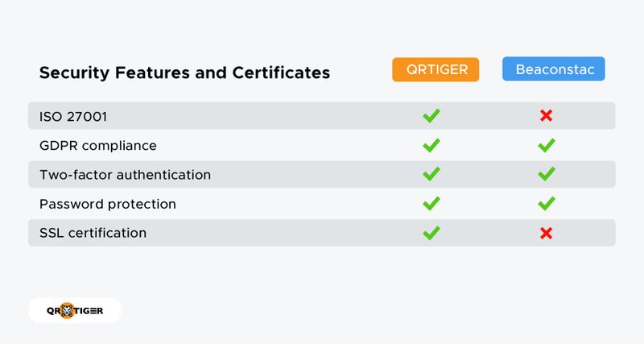Select the ISO 27001 row label
This screenshot has width=644, height=344.
point(73,117)
